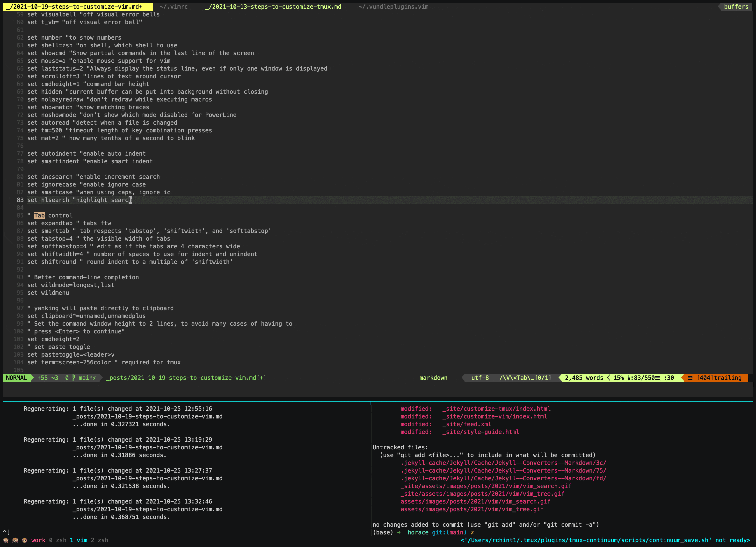Click the utf-8 encoding indicator
Viewport: 756px width, 547px height.
point(480,378)
